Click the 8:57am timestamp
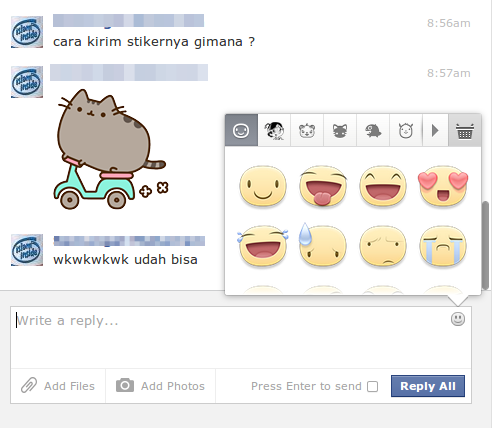This screenshot has width=494, height=428. [449, 73]
